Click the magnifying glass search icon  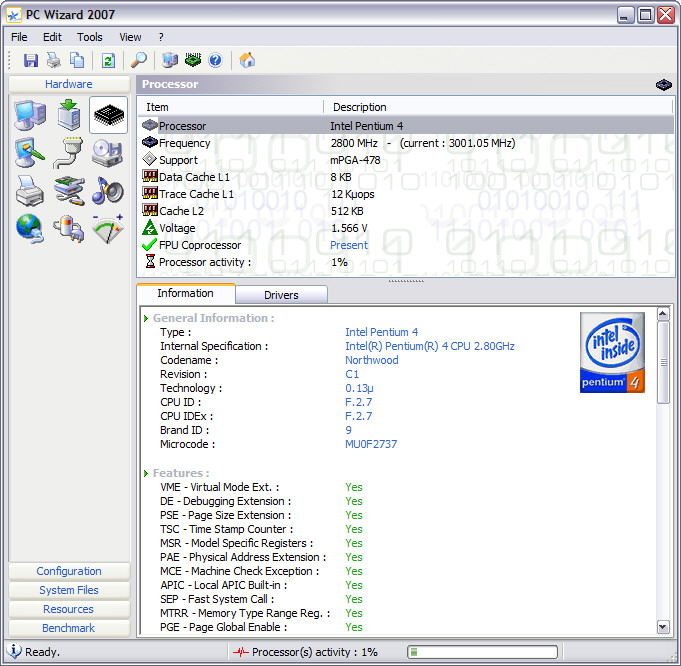pyautogui.click(x=139, y=60)
